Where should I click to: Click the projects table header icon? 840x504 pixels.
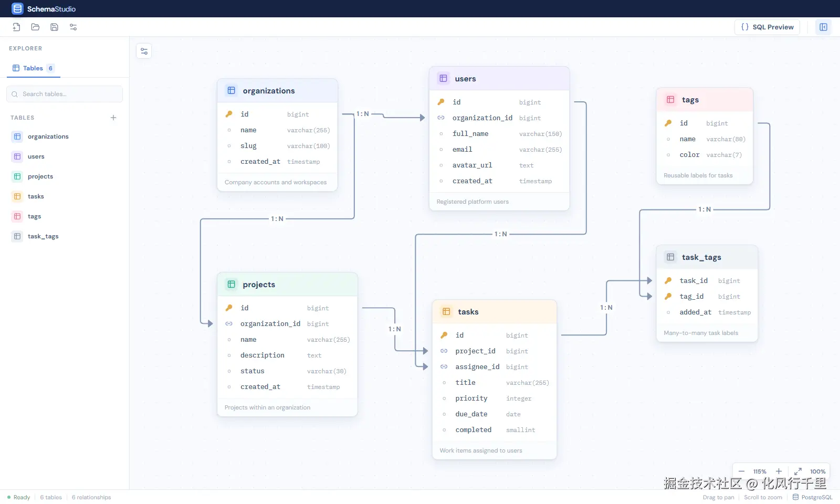(231, 284)
